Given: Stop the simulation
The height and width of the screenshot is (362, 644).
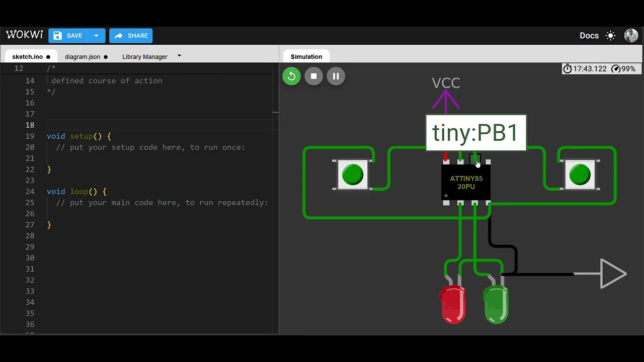Looking at the screenshot, I should 313,76.
